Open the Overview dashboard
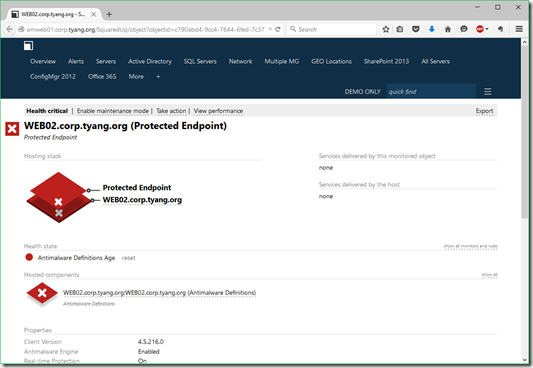Screen dimensions: 533x368 43,61
